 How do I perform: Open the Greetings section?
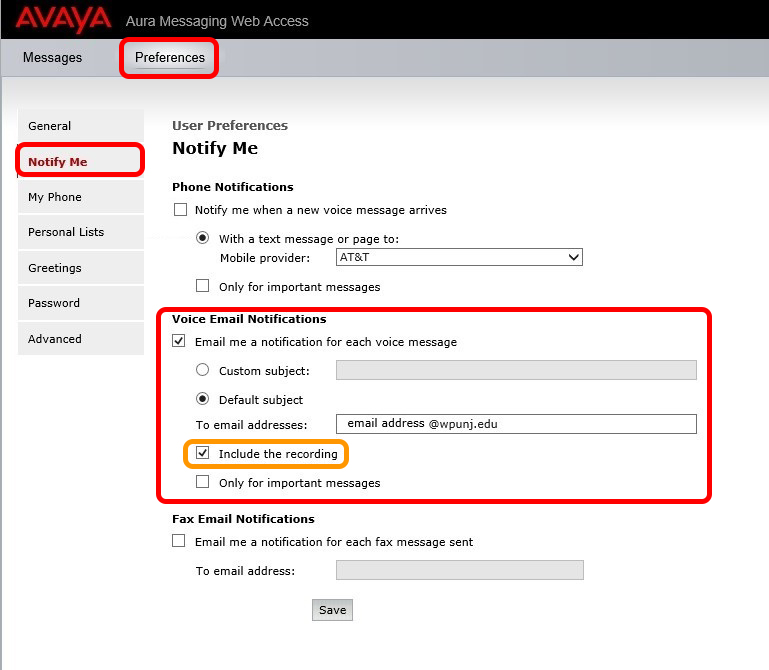coord(55,268)
